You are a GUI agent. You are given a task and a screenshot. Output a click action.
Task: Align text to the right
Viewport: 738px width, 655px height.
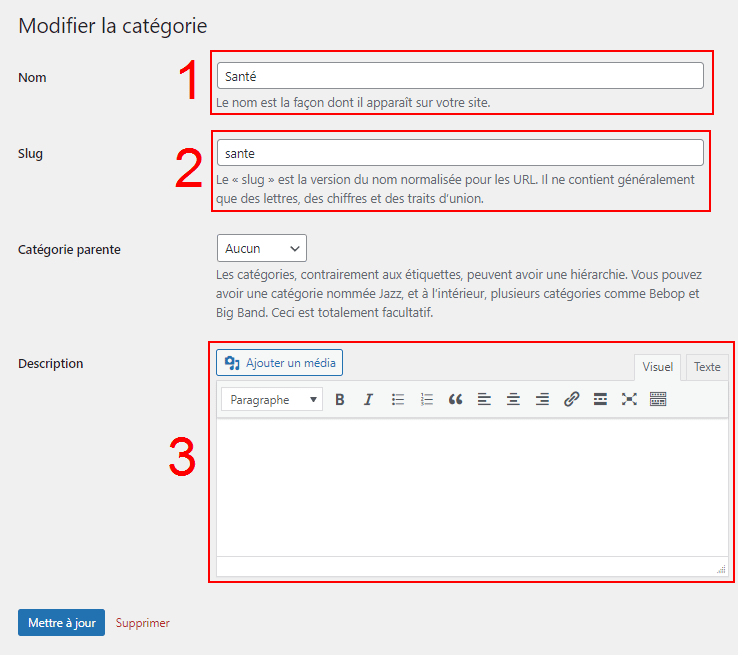pyautogui.click(x=542, y=399)
